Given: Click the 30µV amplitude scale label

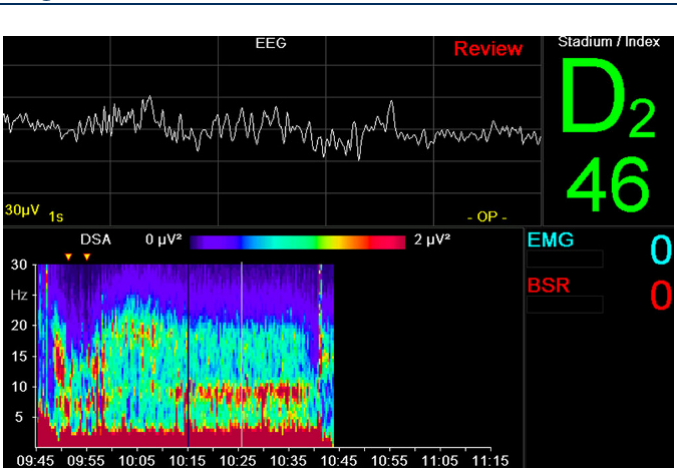Looking at the screenshot, I should (x=22, y=210).
